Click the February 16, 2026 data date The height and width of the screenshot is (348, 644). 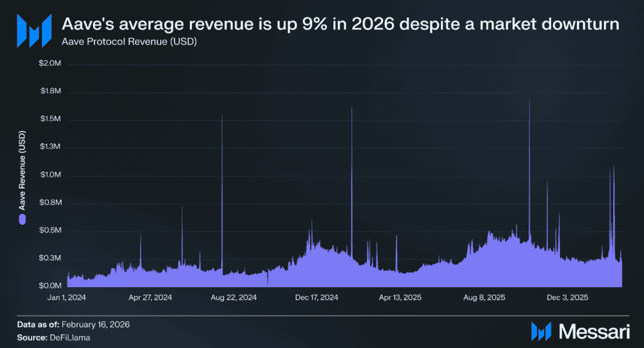coord(95,325)
